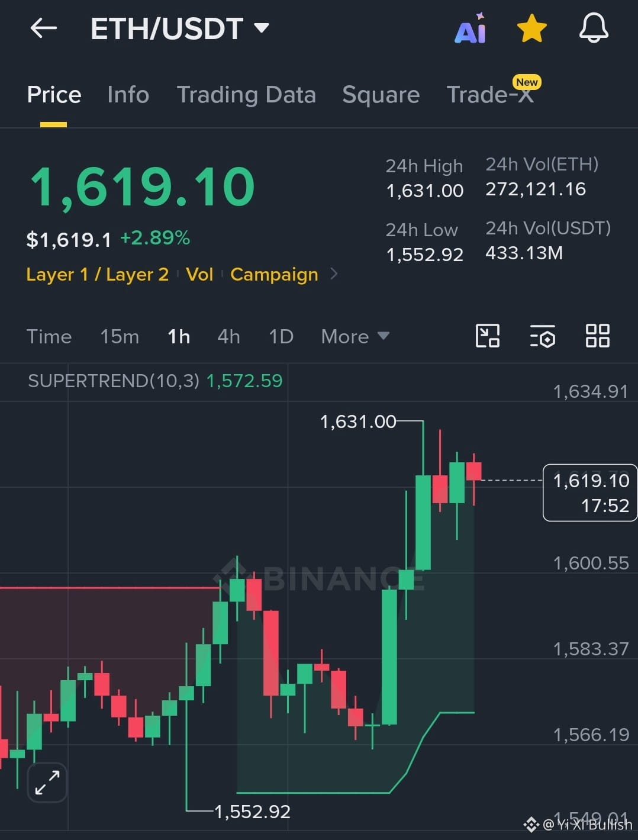Select the Time chart interval
638x840 pixels.
pyautogui.click(x=49, y=336)
